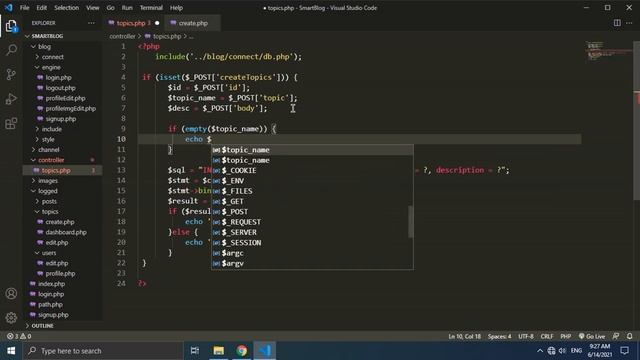Open the Search view icon
640x360 pixels.
click(x=11, y=50)
